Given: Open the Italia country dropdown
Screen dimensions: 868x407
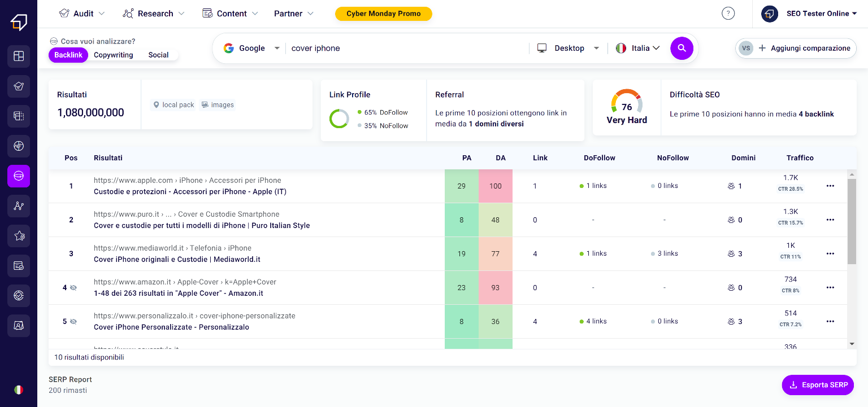Looking at the screenshot, I should tap(638, 48).
